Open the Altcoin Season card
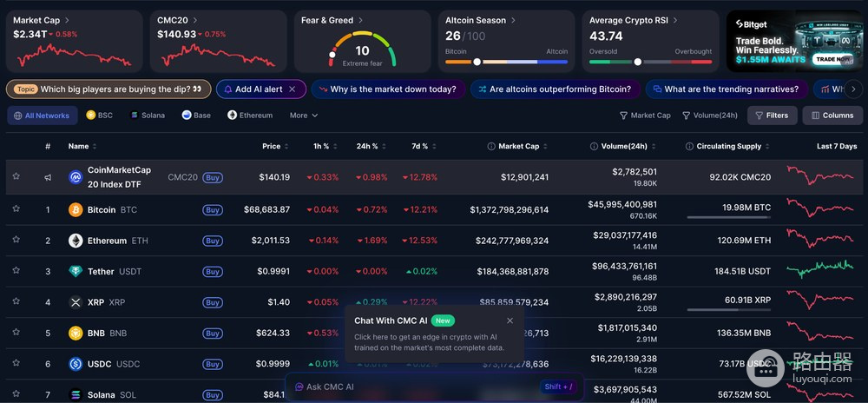This screenshot has width=868, height=403. click(x=507, y=41)
